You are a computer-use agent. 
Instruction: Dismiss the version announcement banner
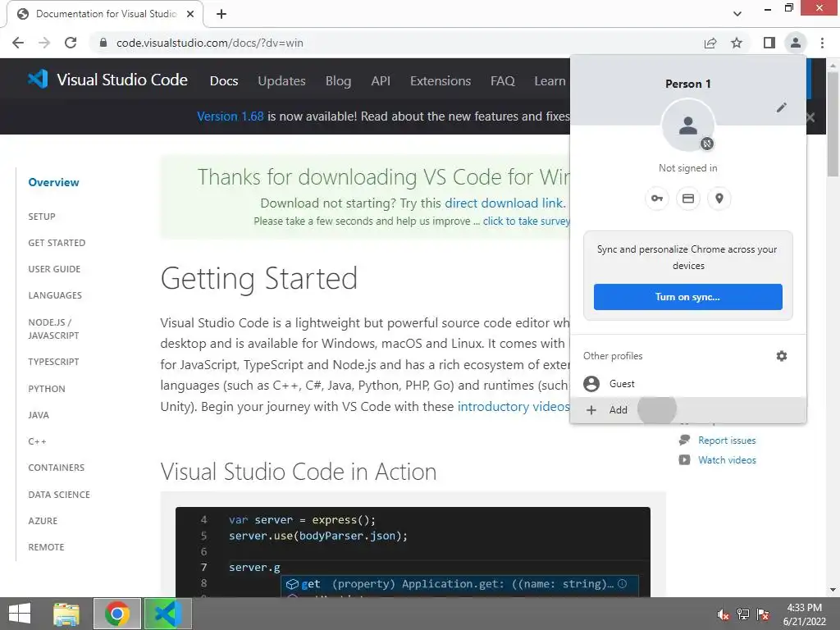click(x=811, y=117)
